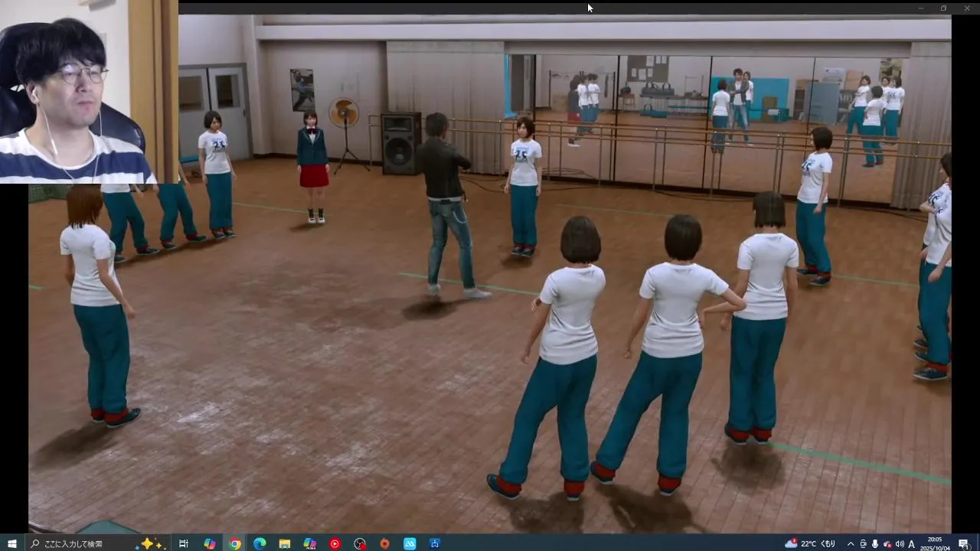Screen dimensions: 980x551
Task: Open OneDrive sync status icon
Action: 887,543
